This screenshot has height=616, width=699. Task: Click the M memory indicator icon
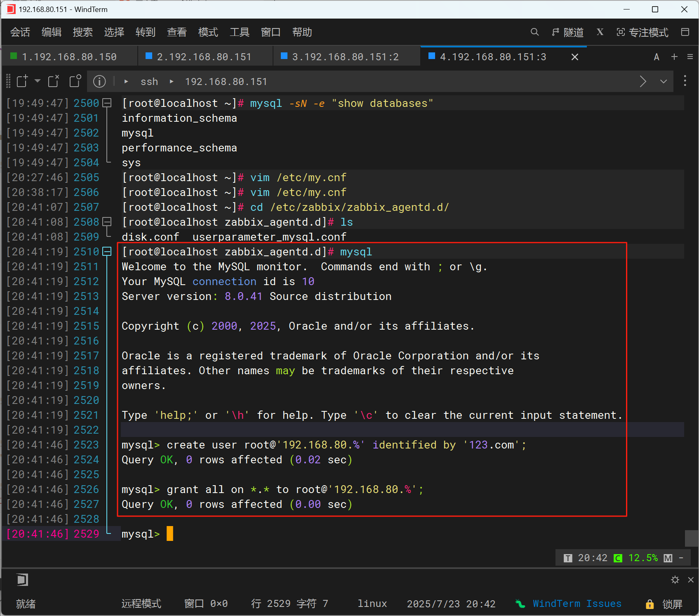point(668,558)
